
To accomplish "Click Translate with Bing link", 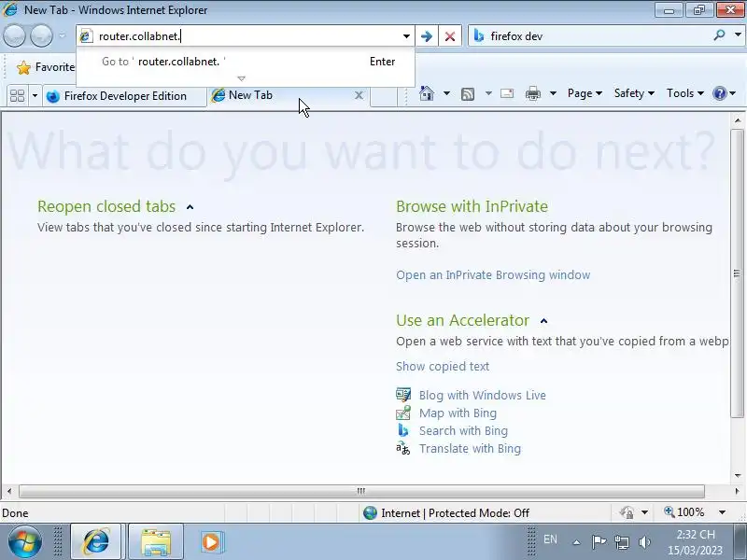I will (471, 449).
